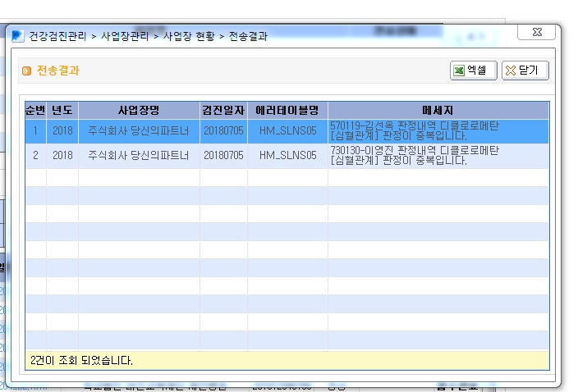The height and width of the screenshot is (392, 578).
Task: Click 20180705 date cell in first row
Action: click(224, 131)
